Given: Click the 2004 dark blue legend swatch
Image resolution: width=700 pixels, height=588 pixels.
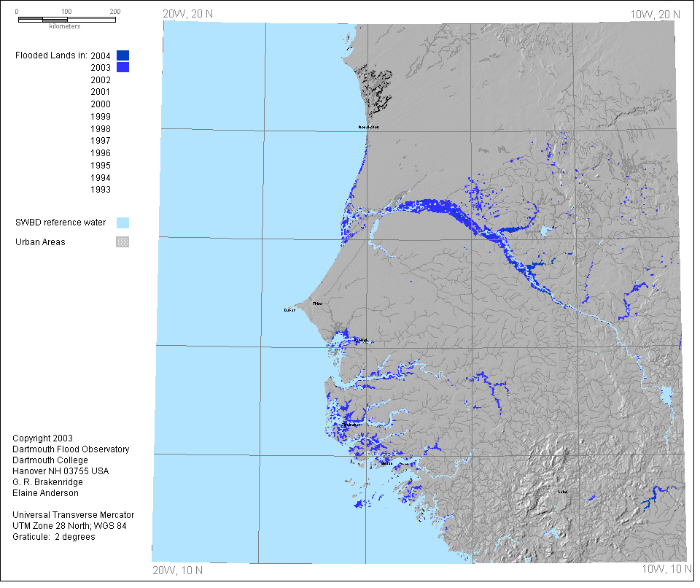Looking at the screenshot, I should point(122,55).
